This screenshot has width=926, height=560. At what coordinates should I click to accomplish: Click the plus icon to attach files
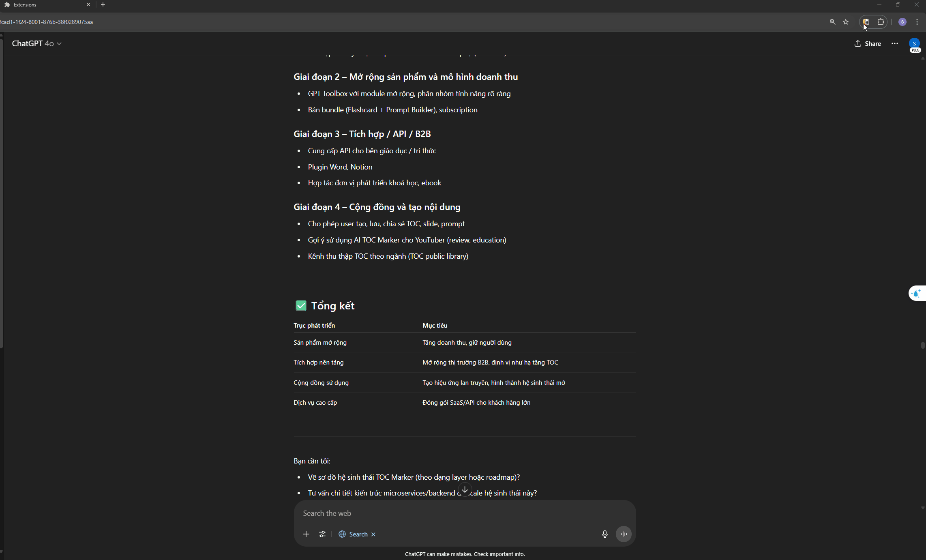[306, 534]
